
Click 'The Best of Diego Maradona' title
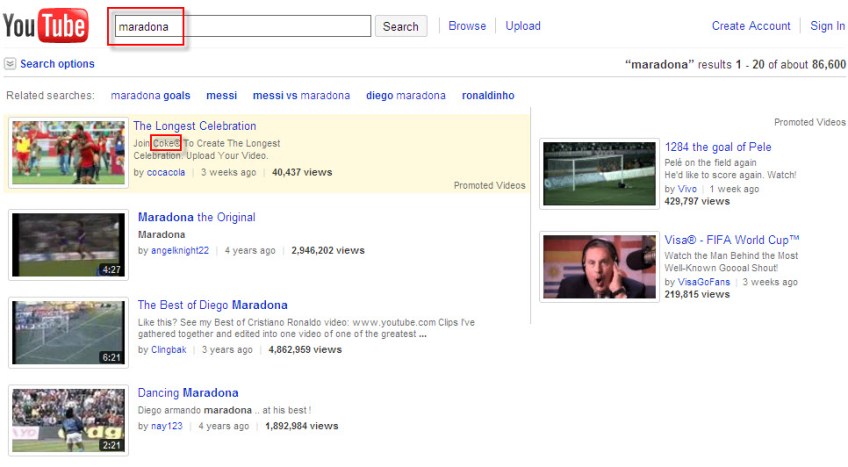[x=212, y=305]
